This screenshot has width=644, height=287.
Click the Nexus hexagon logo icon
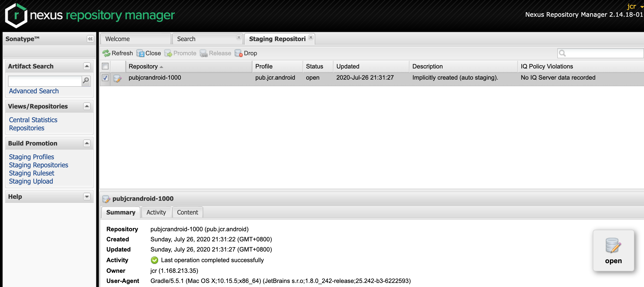(x=16, y=15)
